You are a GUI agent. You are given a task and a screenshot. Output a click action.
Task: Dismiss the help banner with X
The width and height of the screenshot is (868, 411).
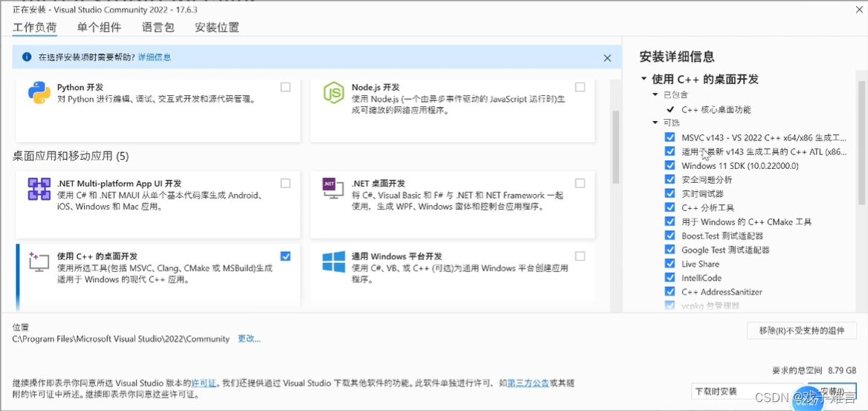coord(607,57)
